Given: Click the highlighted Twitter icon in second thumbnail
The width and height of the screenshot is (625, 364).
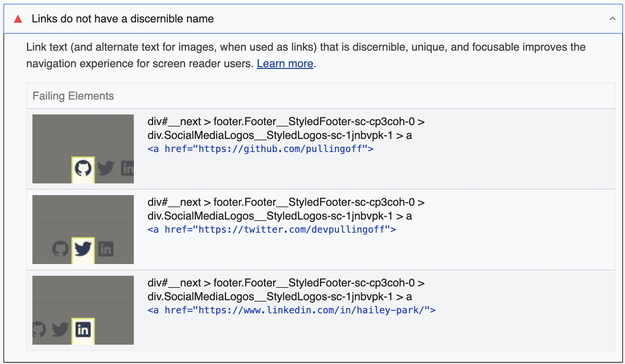Looking at the screenshot, I should pyautogui.click(x=83, y=250).
